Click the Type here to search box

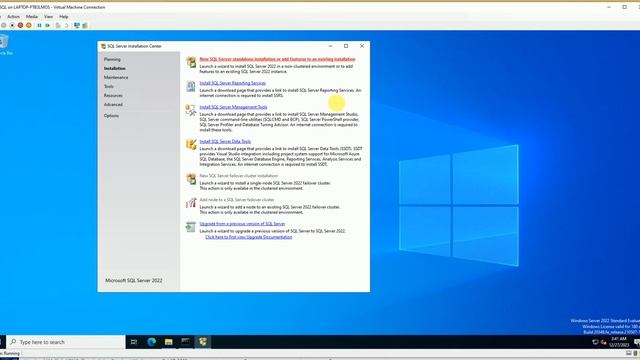coord(66,342)
